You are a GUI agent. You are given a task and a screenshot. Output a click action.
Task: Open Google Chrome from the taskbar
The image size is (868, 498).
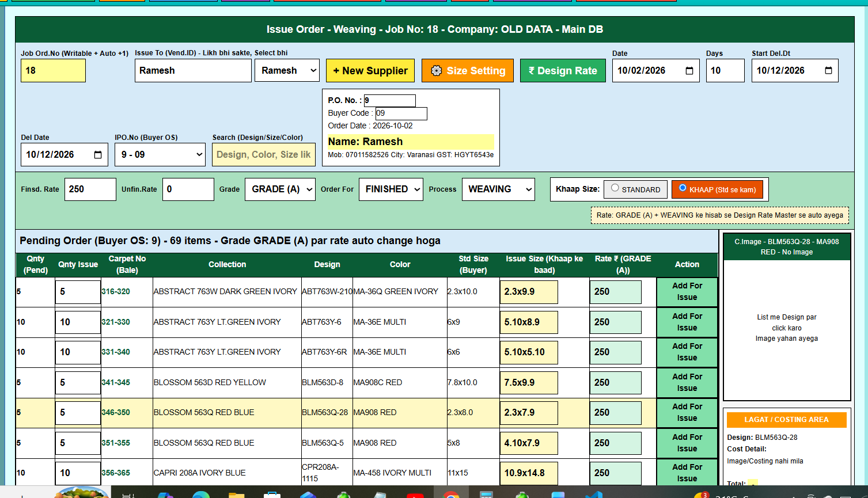[451, 494]
